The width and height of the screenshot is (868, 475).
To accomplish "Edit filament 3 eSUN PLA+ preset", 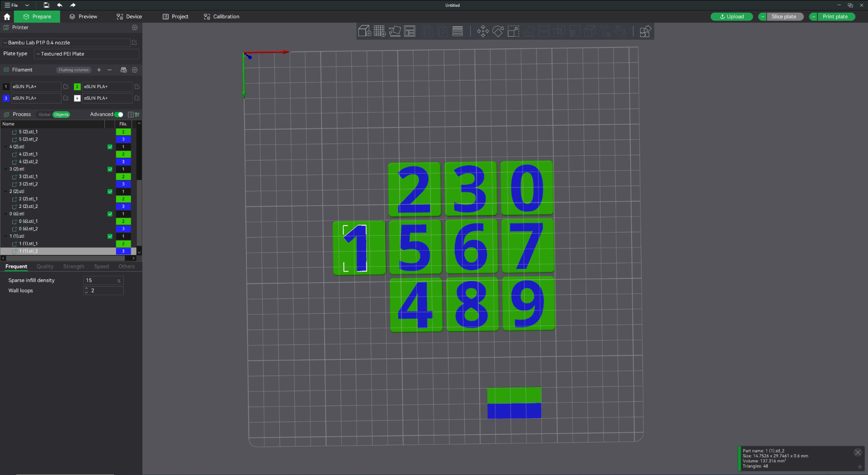I will [x=66, y=98].
